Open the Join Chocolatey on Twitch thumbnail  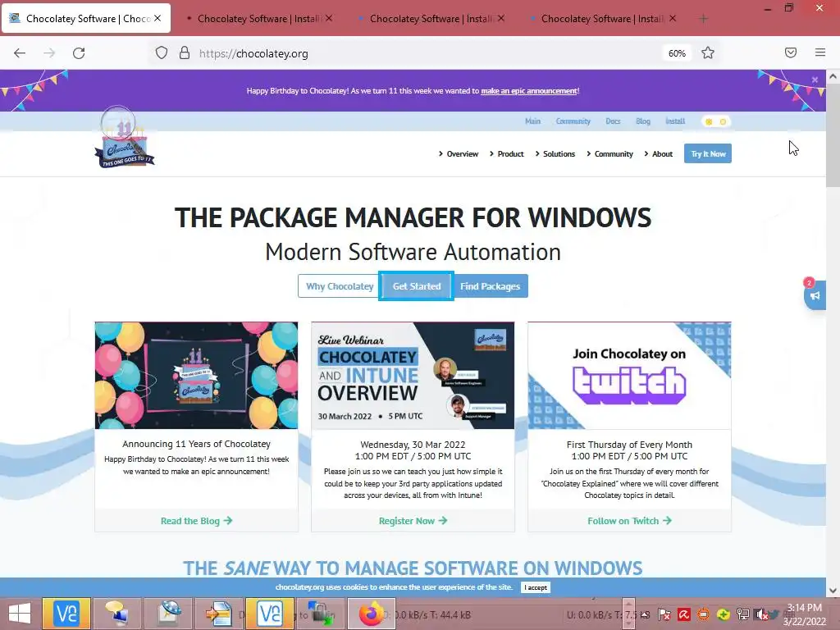point(629,376)
